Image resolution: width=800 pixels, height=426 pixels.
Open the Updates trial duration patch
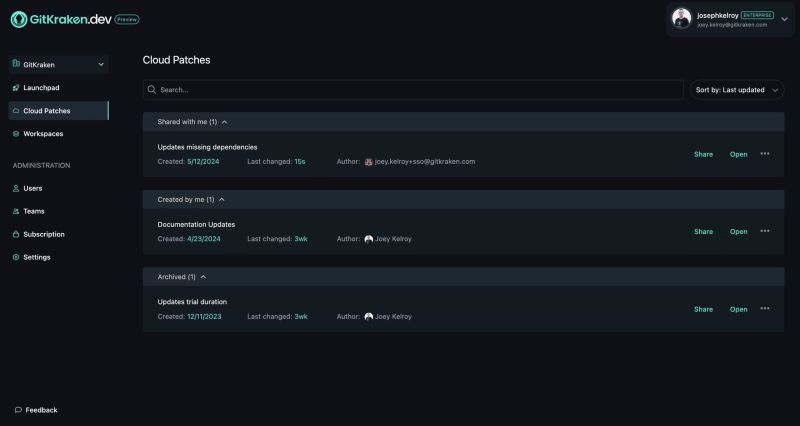(738, 309)
